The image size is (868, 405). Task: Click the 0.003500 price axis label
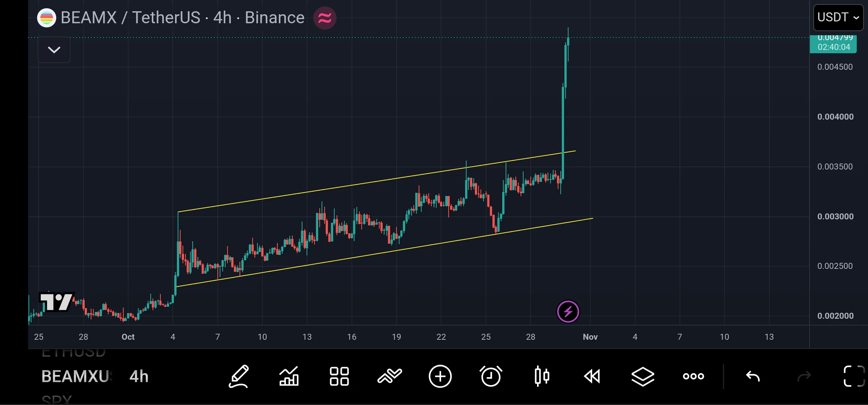(835, 166)
